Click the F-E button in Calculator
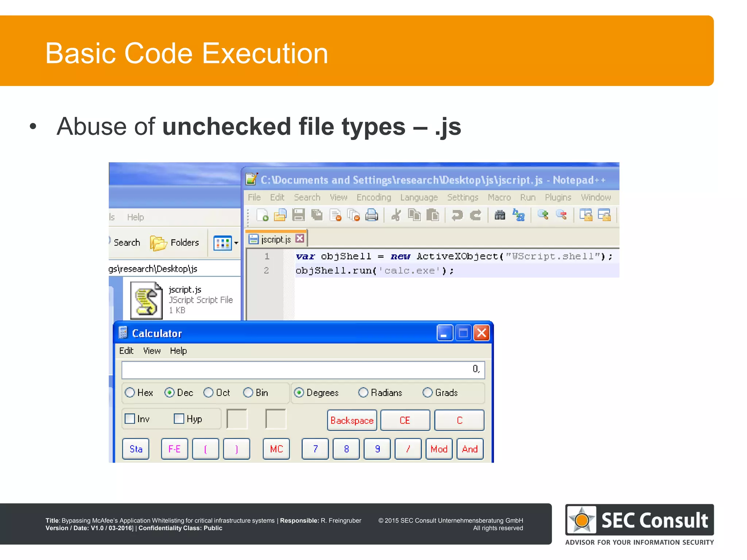The height and width of the screenshot is (560, 747). pos(174,449)
